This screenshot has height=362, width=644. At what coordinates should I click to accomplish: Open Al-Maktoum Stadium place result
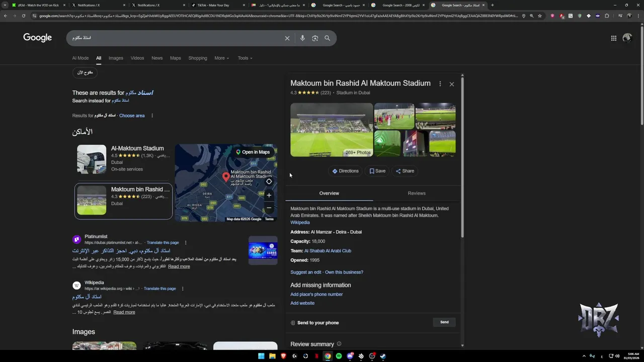[123, 158]
